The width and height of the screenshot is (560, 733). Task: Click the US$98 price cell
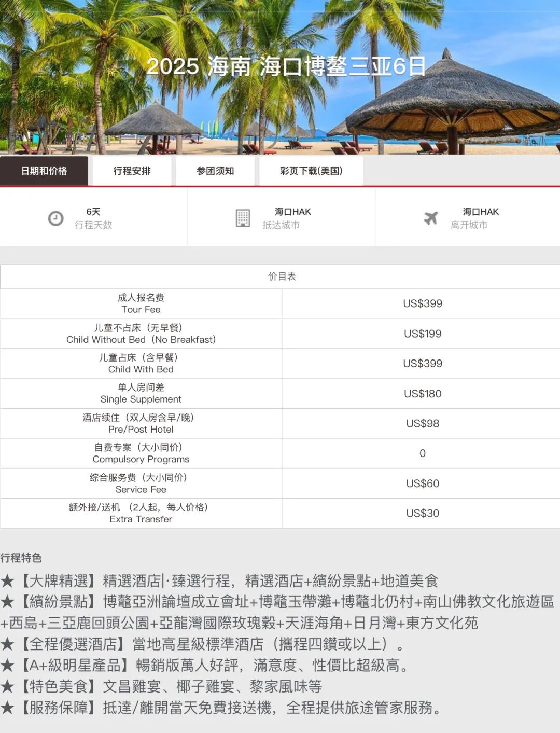pos(423,423)
